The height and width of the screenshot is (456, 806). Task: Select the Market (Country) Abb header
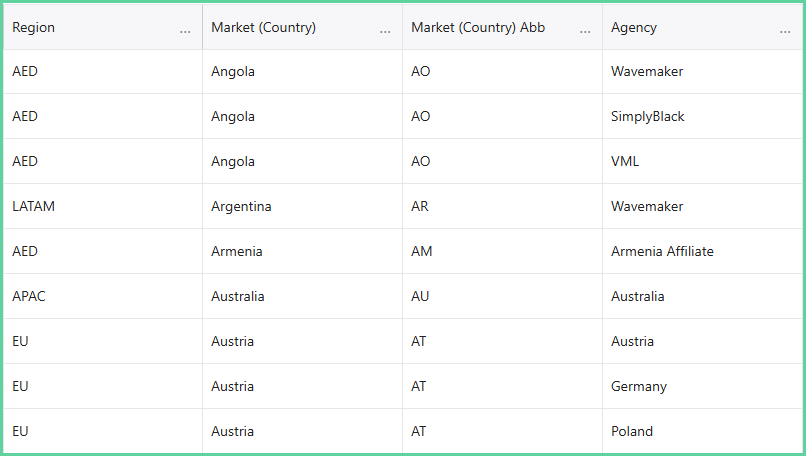point(503,27)
